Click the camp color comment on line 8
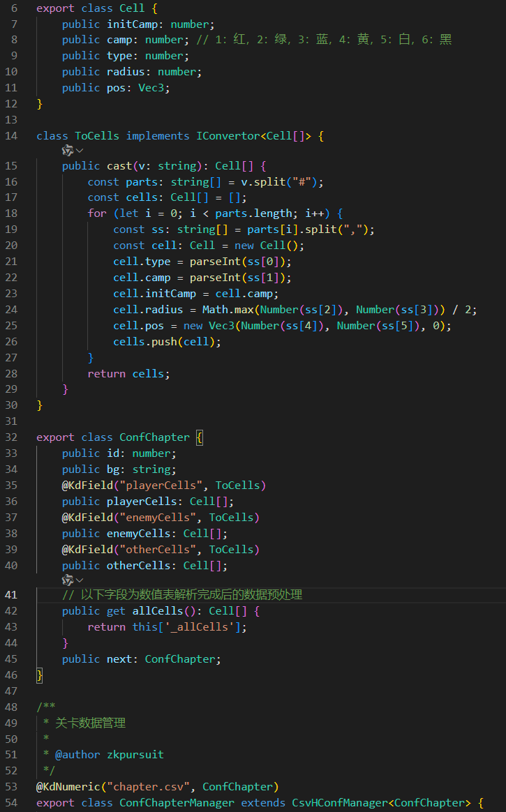 325,40
